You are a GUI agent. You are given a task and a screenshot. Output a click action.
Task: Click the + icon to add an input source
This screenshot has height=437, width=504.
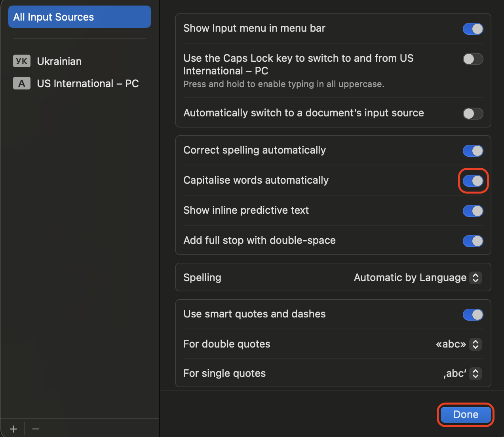(13, 429)
